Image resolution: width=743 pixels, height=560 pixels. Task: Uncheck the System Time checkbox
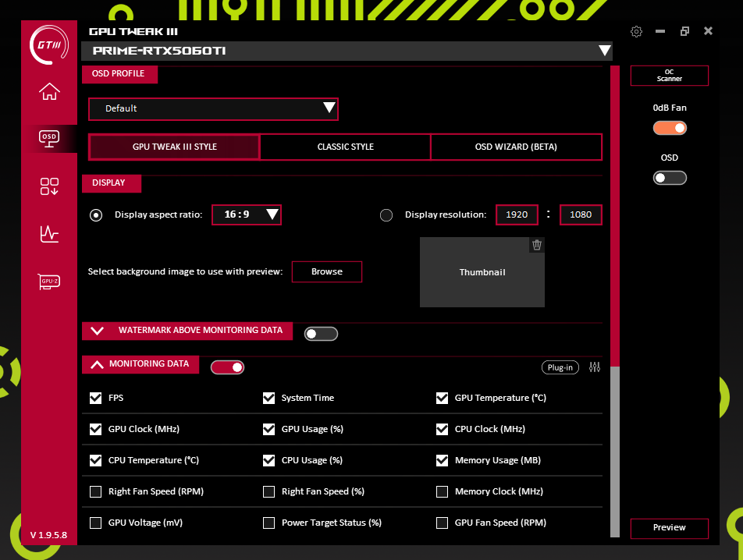point(268,398)
